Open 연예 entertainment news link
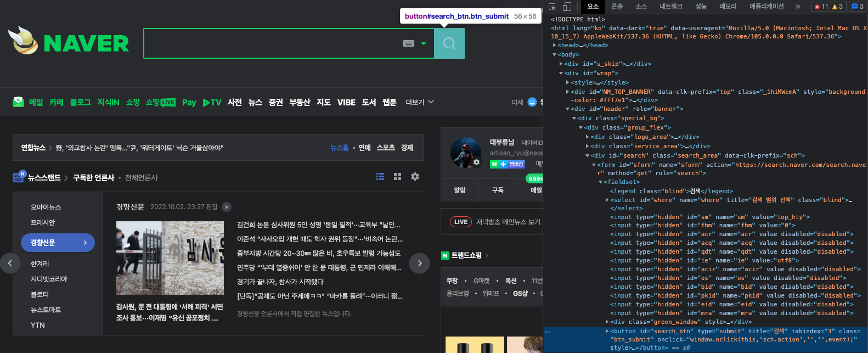This screenshot has height=353, width=868. point(365,148)
